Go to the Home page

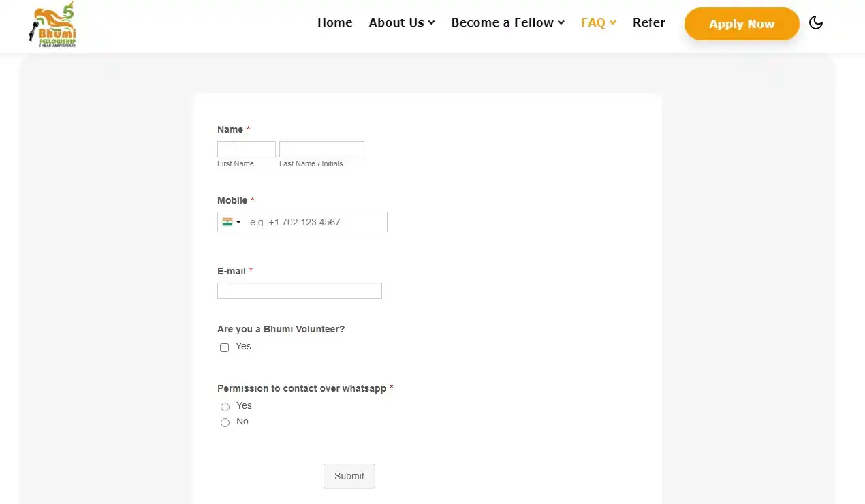tap(334, 22)
